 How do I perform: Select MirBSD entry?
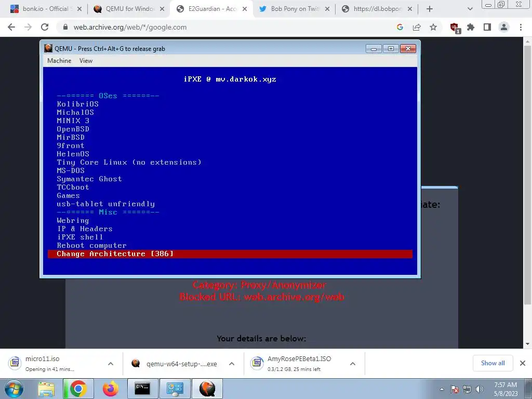pyautogui.click(x=71, y=137)
